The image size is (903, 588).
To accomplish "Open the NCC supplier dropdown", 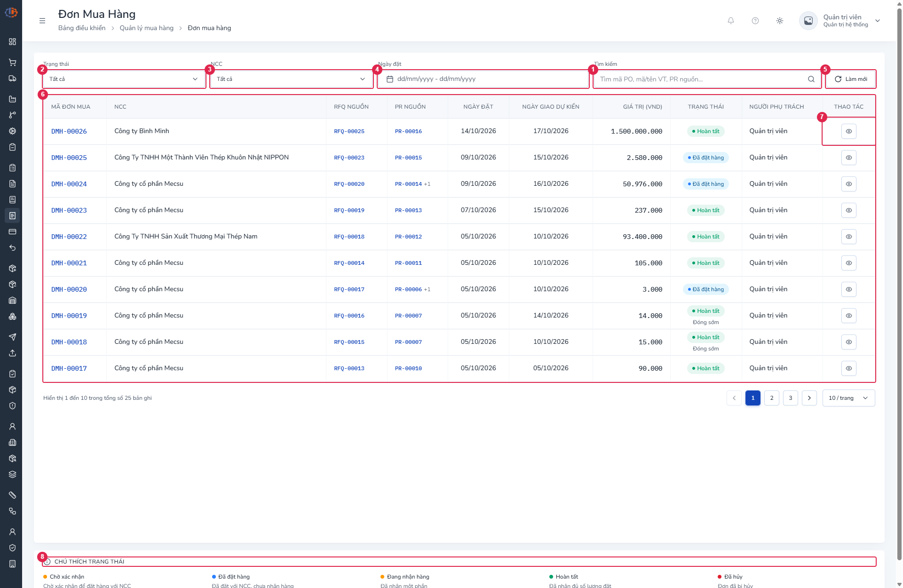I will click(292, 79).
